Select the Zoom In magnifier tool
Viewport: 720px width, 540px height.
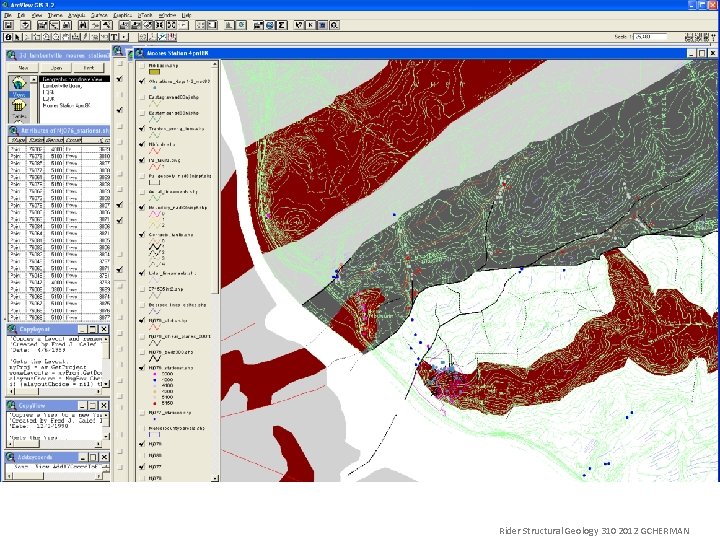click(x=47, y=37)
